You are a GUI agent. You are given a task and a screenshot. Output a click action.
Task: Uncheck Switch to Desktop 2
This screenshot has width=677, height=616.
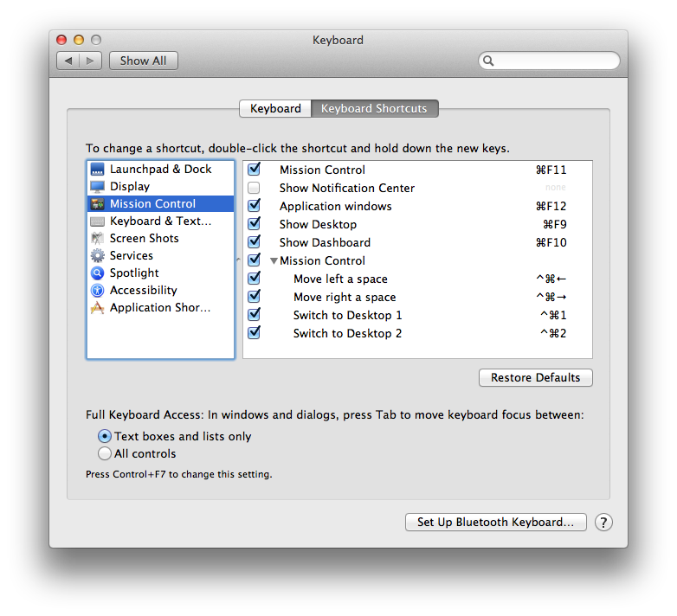coord(254,332)
